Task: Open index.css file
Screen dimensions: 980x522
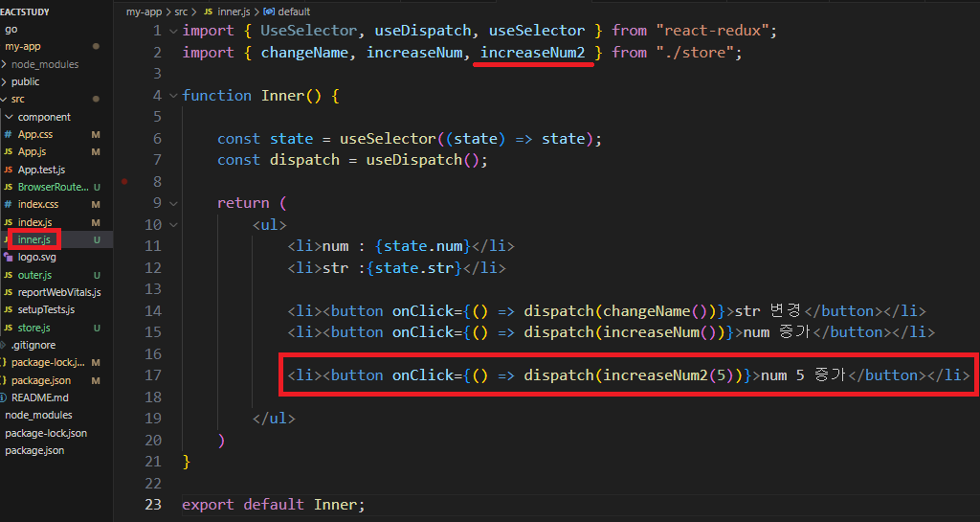Action: point(38,204)
